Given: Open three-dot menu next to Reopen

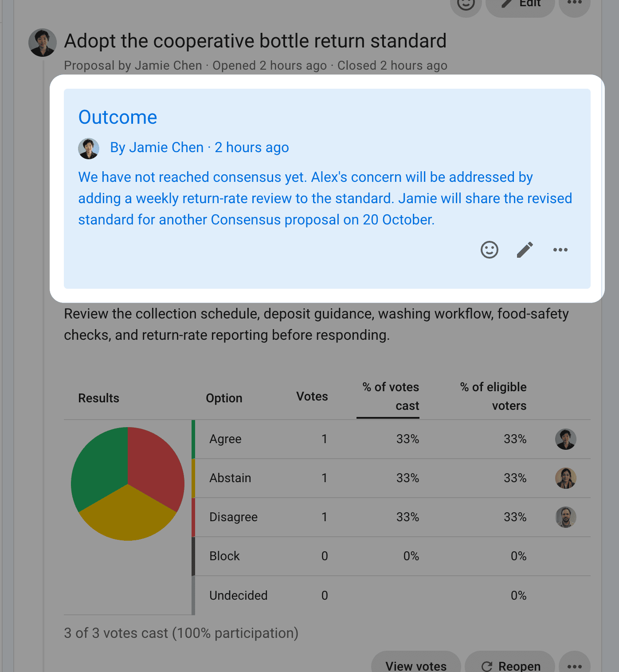Looking at the screenshot, I should click(575, 664).
